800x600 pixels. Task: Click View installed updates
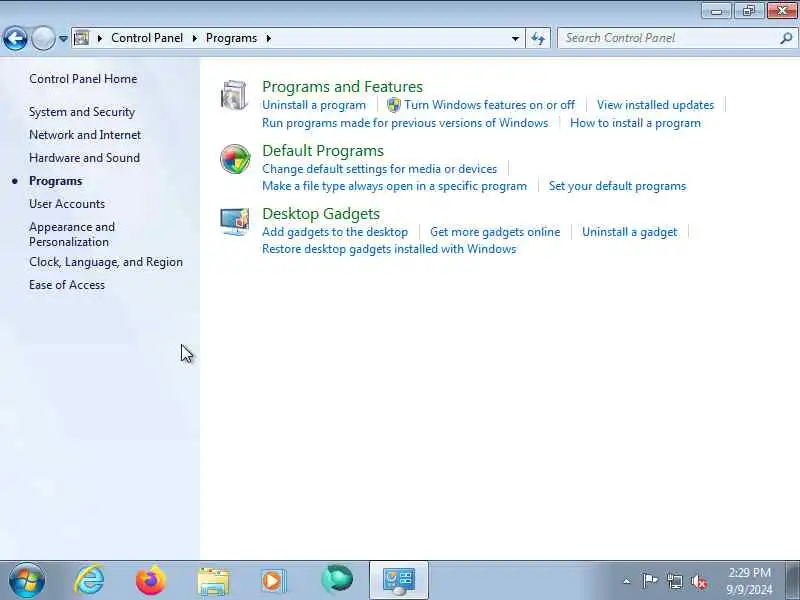coord(655,105)
